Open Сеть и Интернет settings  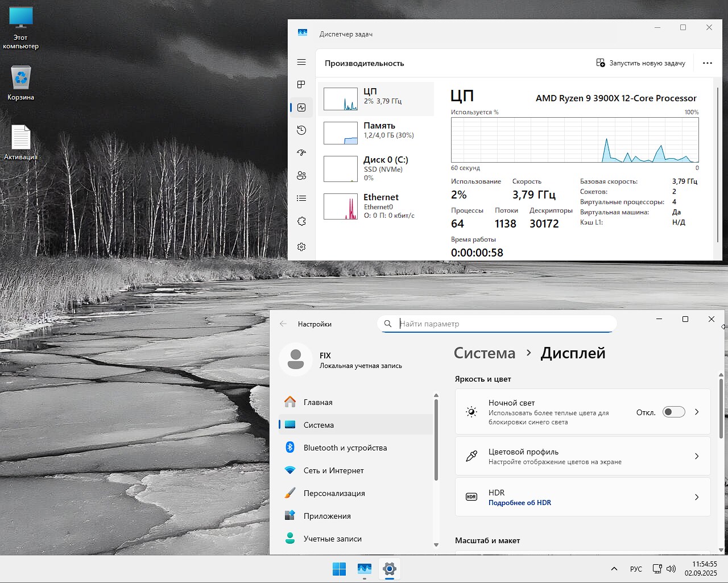tap(355, 470)
